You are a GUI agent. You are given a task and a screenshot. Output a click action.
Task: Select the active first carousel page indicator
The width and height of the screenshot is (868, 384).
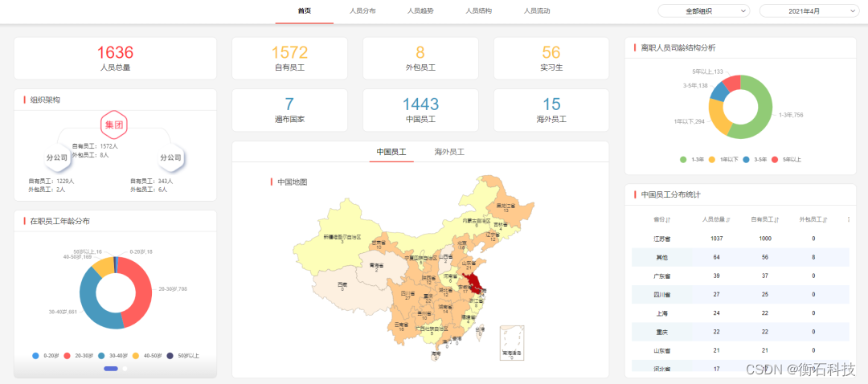coord(111,369)
